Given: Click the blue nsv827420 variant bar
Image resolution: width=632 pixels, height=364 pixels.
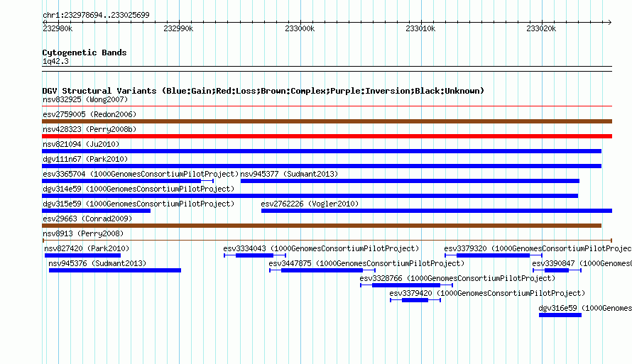Looking at the screenshot, I should 82,255.
